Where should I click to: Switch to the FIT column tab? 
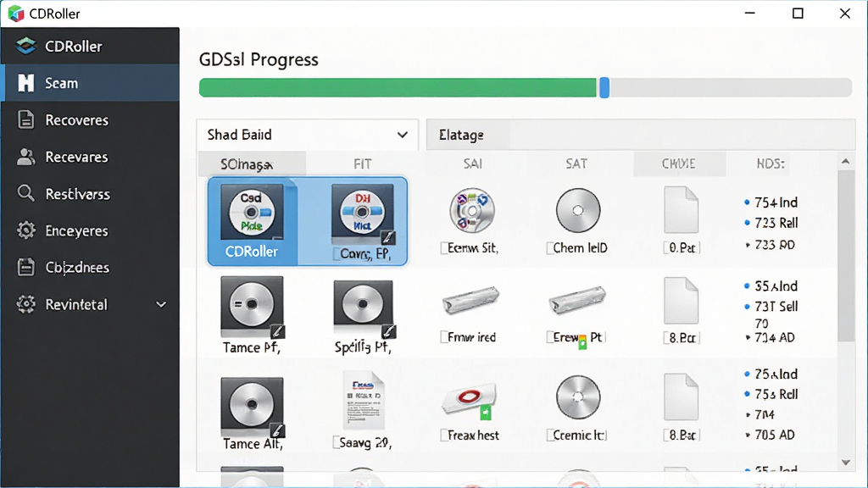tap(363, 164)
